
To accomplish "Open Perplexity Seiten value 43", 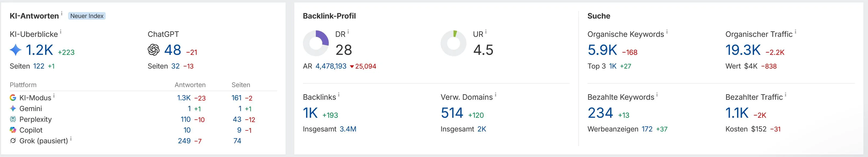I will coord(237,119).
